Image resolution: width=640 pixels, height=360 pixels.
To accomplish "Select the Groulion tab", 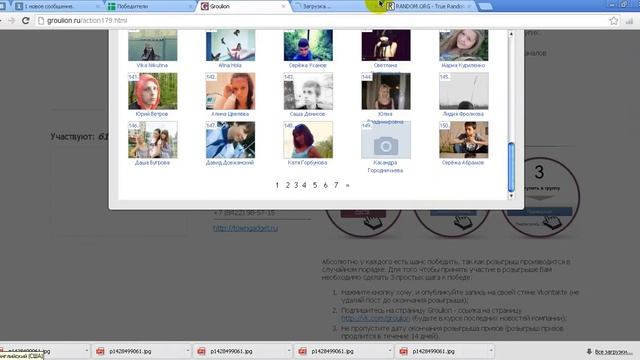I will pyautogui.click(x=243, y=7).
